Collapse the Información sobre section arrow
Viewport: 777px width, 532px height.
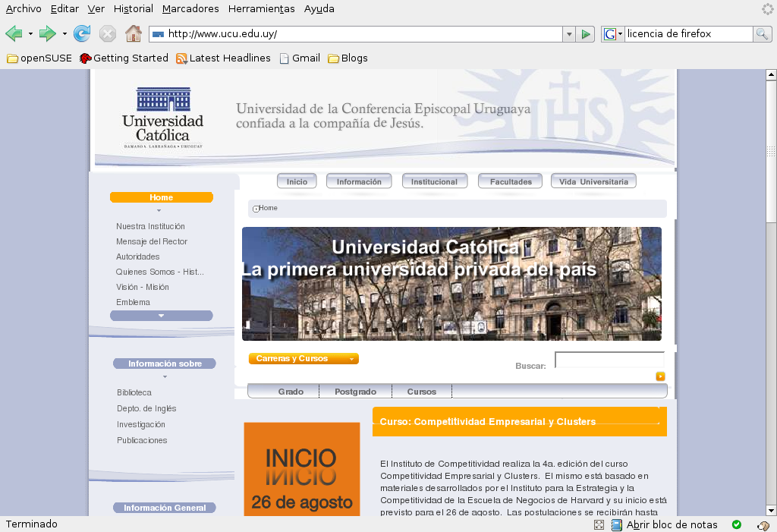pos(165,377)
